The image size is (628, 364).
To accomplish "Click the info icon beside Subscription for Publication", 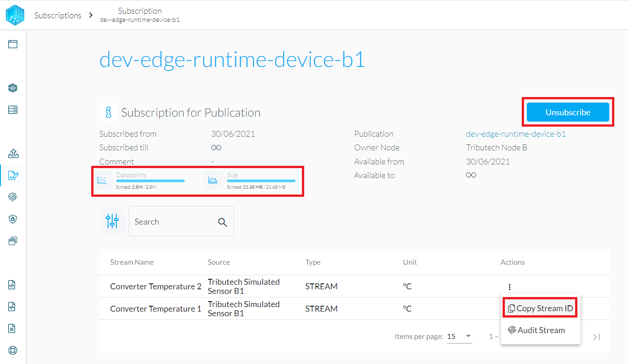I will point(109,112).
